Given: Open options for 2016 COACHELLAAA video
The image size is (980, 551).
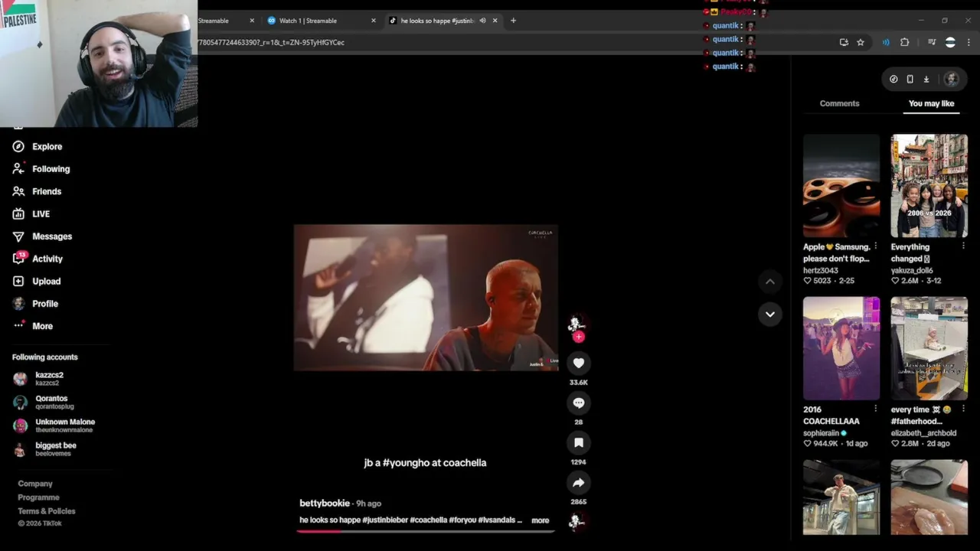Looking at the screenshot, I should pos(876,409).
